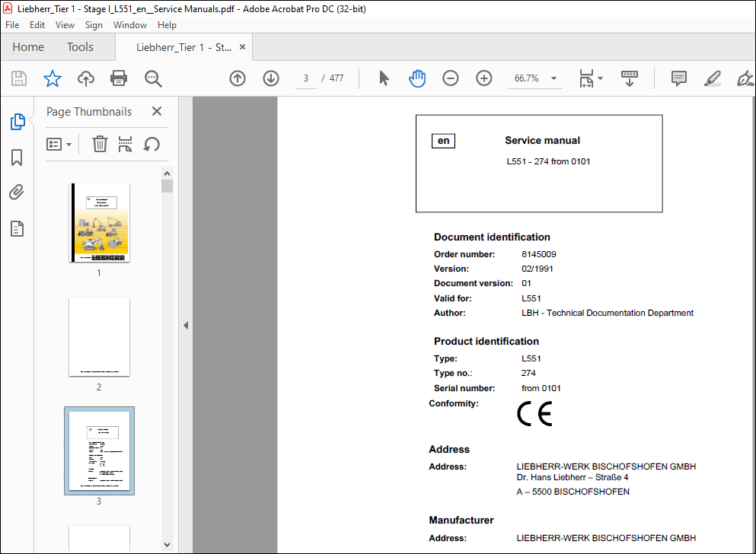Click the page number input field
The width and height of the screenshot is (756, 554).
(x=306, y=78)
